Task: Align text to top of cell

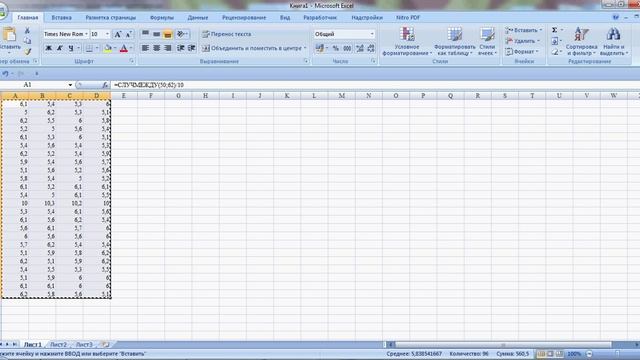Action: coord(145,34)
